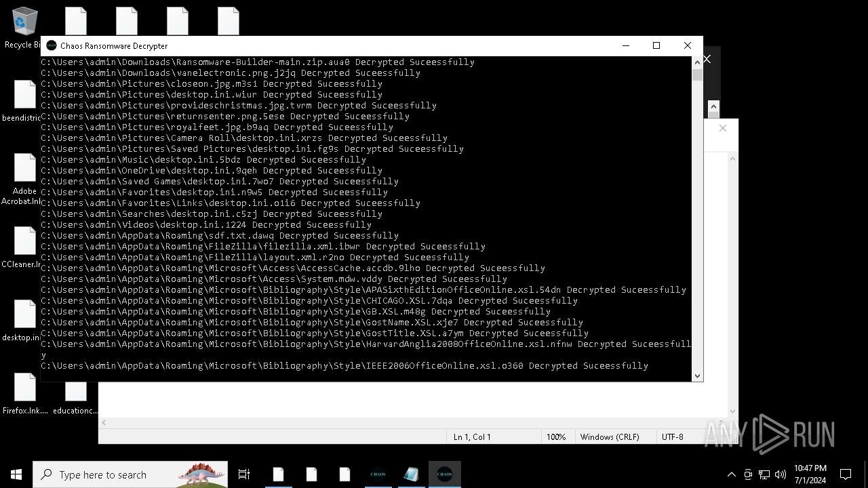Select the educationc file on desktop
The width and height of the screenshot is (868, 488).
coord(75,399)
